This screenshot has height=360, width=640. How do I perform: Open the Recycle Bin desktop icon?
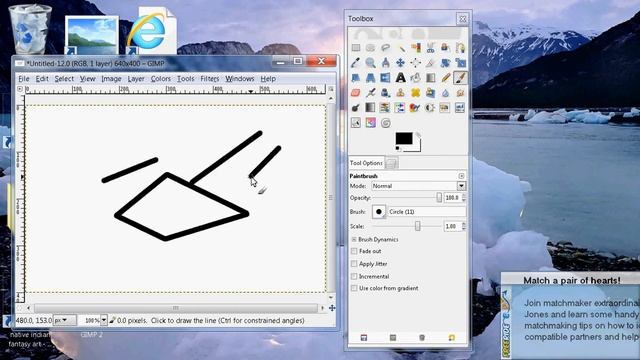[x=29, y=29]
